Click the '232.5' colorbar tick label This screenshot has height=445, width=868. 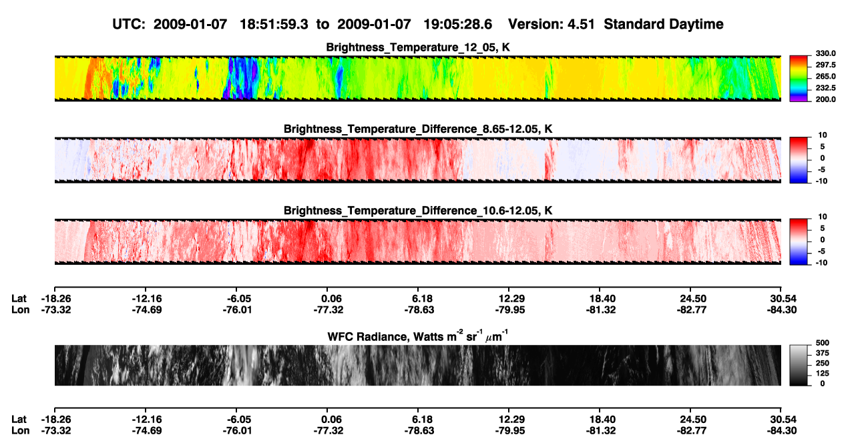click(827, 87)
